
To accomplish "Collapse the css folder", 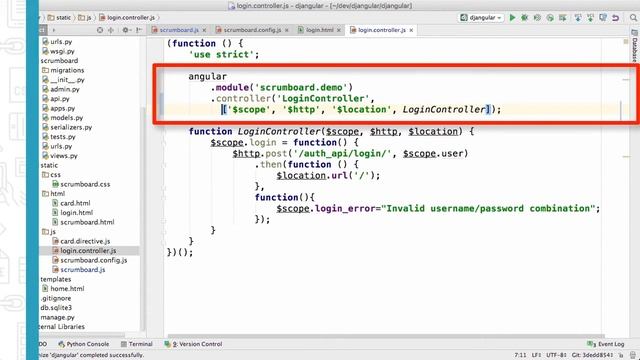I will pyautogui.click(x=51, y=175).
